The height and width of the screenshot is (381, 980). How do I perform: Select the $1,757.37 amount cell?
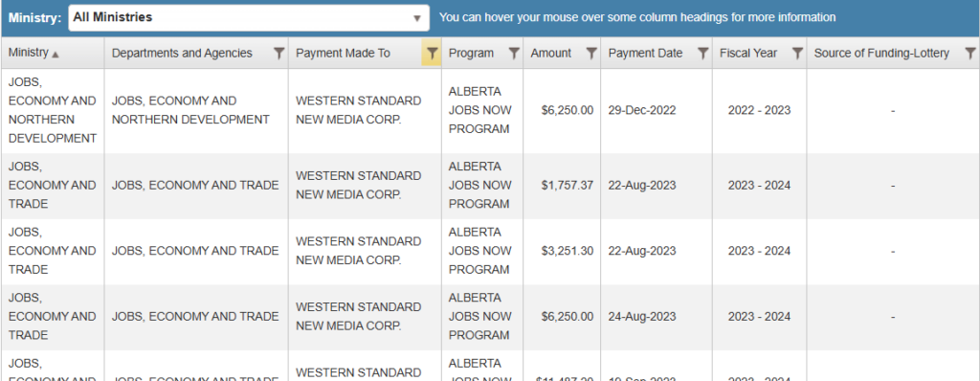pyautogui.click(x=568, y=186)
